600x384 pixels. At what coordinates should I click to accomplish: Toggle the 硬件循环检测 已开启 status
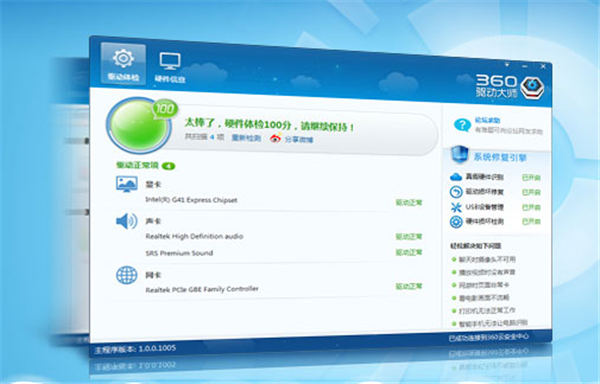531,221
